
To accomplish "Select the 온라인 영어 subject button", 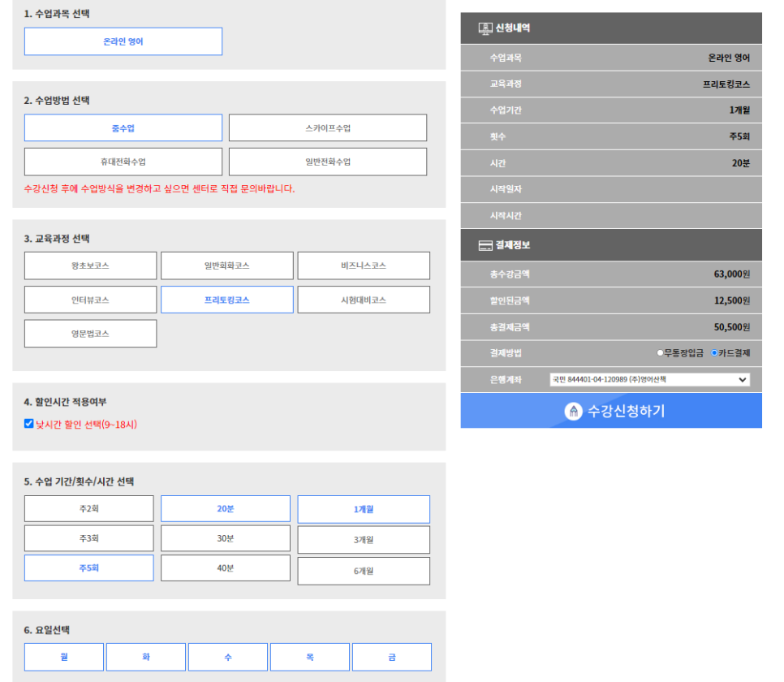I will [123, 41].
